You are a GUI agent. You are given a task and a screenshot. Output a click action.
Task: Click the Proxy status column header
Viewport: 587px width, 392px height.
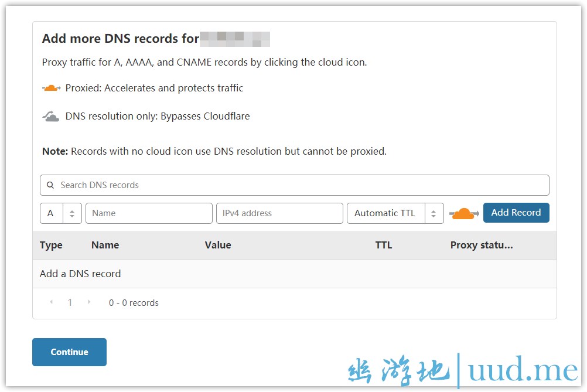482,246
